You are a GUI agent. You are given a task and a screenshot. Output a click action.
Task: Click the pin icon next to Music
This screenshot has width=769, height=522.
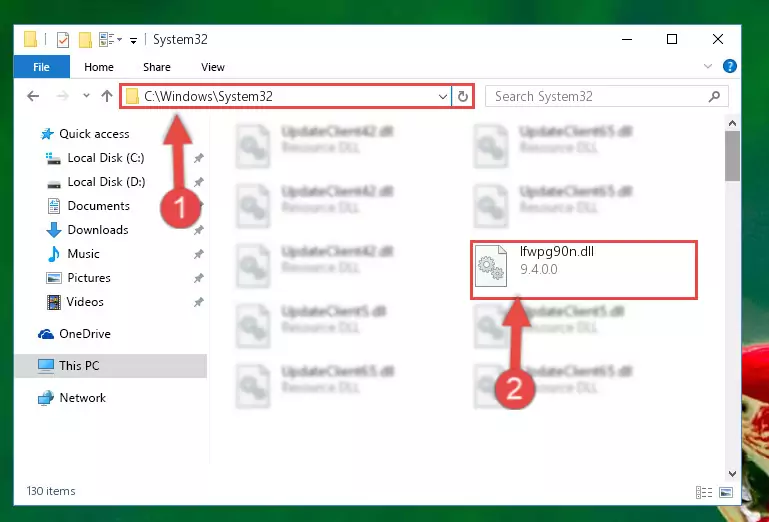(198, 254)
